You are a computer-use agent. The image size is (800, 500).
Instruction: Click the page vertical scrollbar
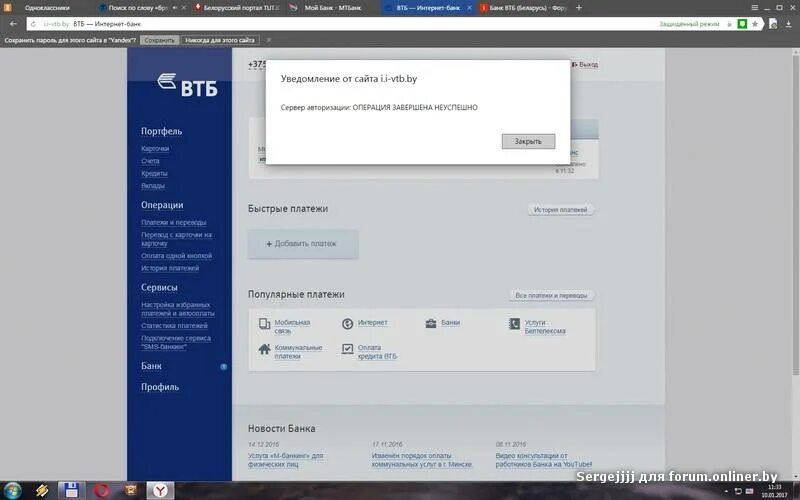point(796,214)
